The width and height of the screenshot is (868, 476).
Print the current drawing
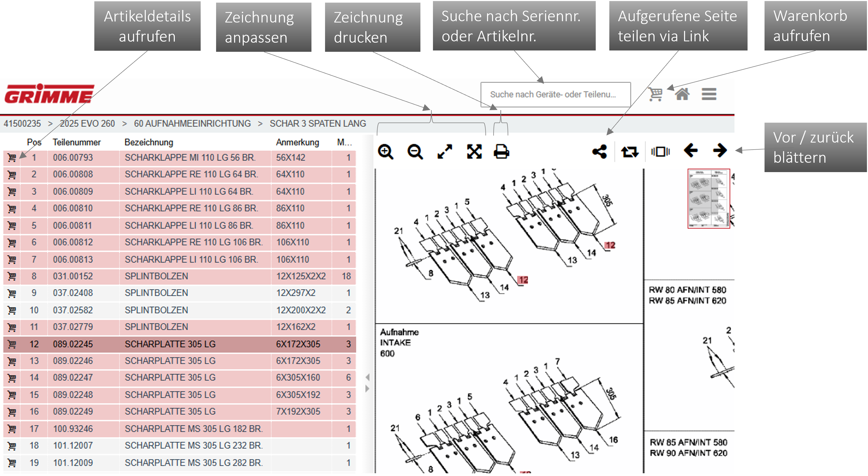501,151
